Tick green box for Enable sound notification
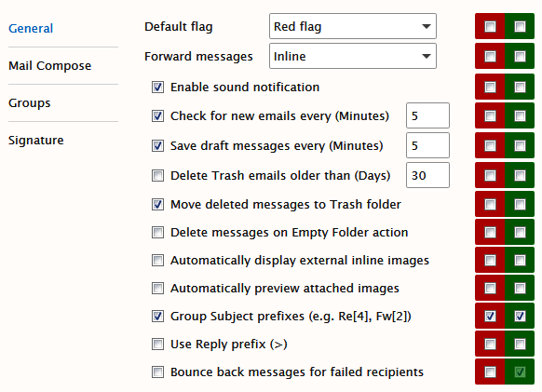 [x=520, y=87]
